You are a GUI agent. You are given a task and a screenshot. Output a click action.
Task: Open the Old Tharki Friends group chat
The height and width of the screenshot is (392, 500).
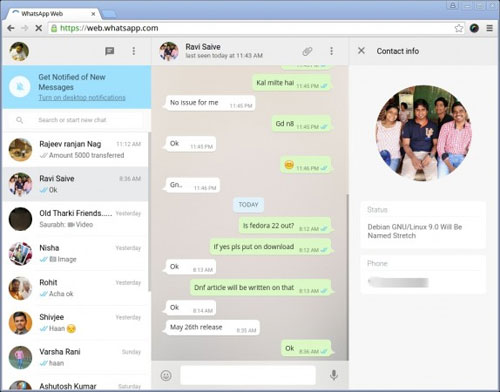[75, 219]
